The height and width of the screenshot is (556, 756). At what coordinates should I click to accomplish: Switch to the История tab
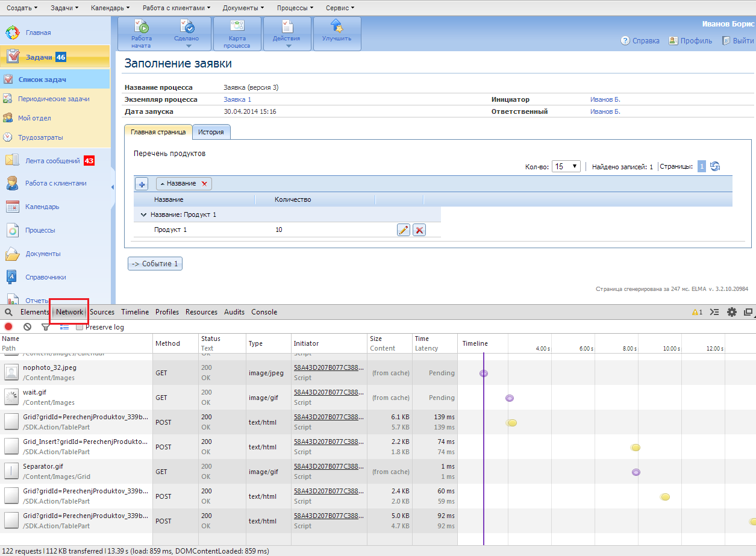point(211,131)
